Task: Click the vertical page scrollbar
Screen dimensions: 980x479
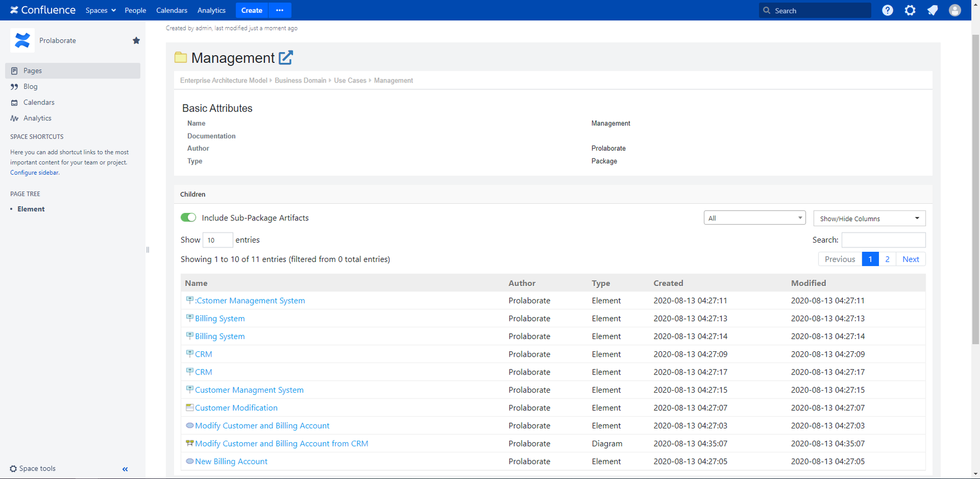Action: tap(975, 189)
